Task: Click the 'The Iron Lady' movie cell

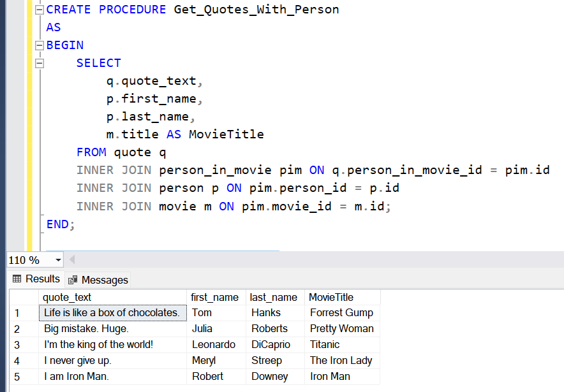Action: click(x=343, y=361)
